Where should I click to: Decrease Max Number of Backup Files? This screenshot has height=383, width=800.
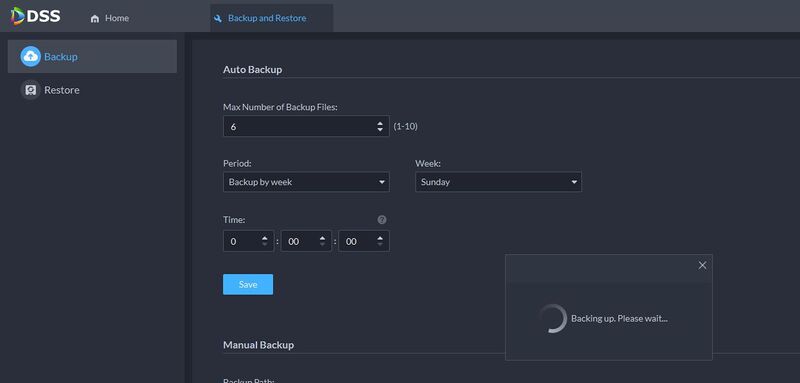[380, 130]
